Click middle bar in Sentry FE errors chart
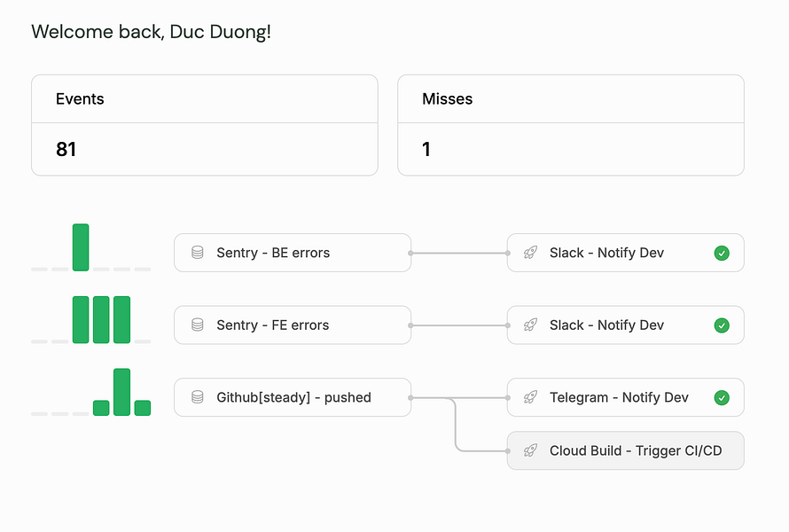This screenshot has height=532, width=789. [x=101, y=320]
